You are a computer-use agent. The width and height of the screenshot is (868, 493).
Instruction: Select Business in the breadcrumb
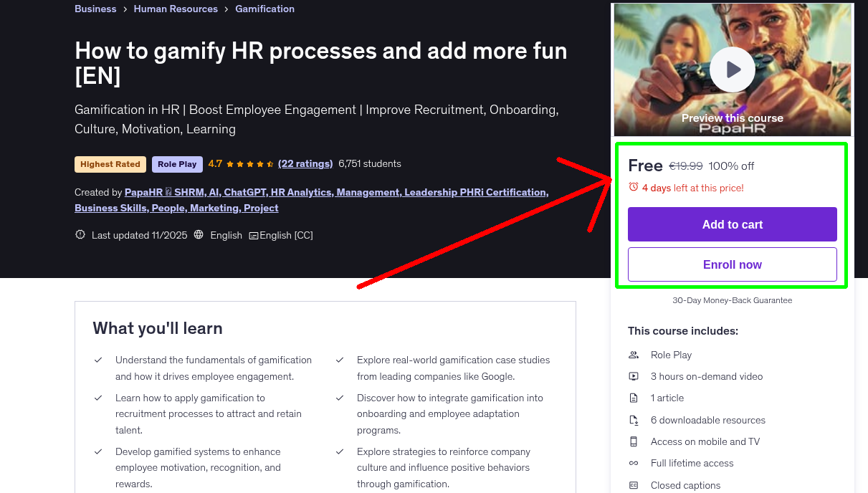[95, 9]
